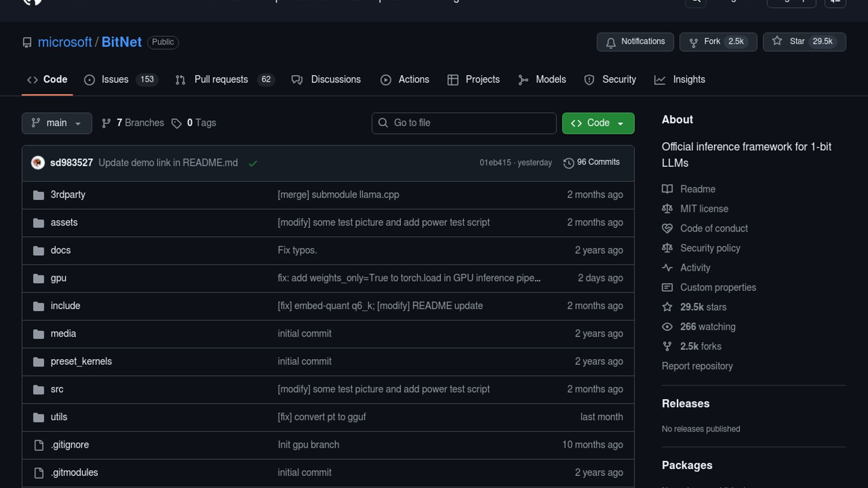Click the sd983527 author avatar
The height and width of the screenshot is (488, 868).
click(x=38, y=163)
